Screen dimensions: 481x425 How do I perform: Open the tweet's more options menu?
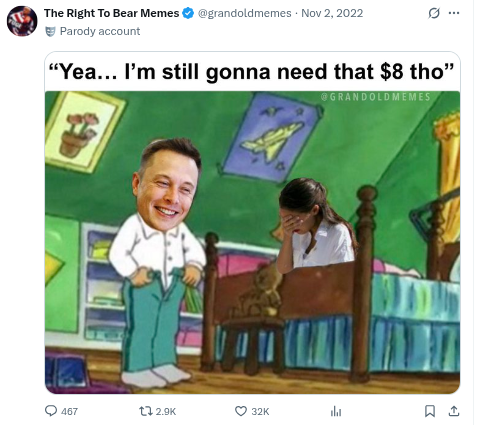pos(454,13)
